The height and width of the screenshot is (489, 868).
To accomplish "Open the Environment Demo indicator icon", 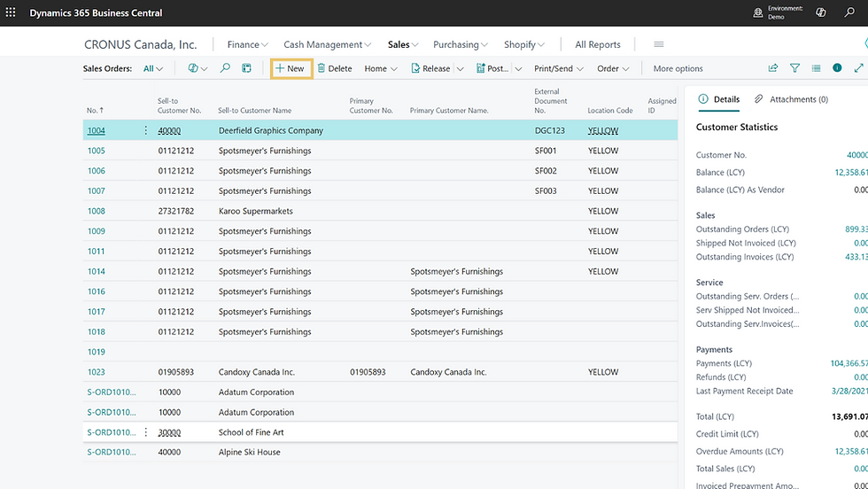I will click(x=758, y=12).
